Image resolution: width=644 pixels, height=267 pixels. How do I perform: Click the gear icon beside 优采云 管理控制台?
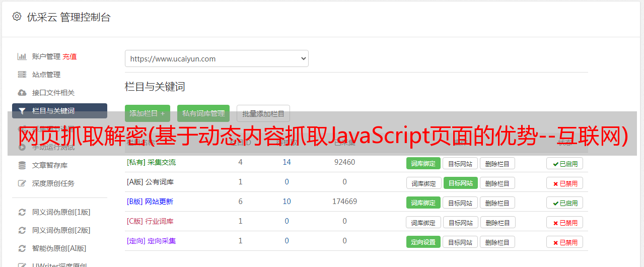click(17, 17)
